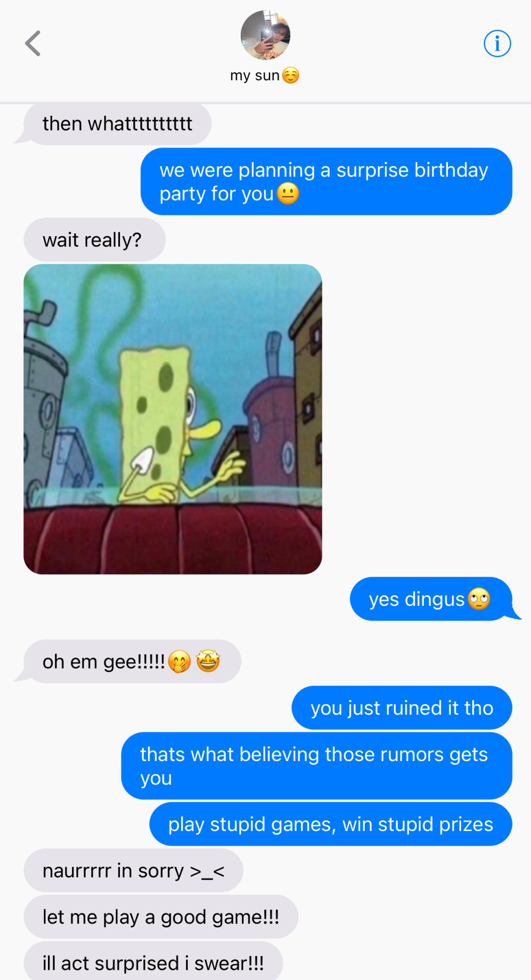This screenshot has height=980, width=531.
Task: Tap the 'naurrrrr in sorry' message
Action: coord(133,871)
